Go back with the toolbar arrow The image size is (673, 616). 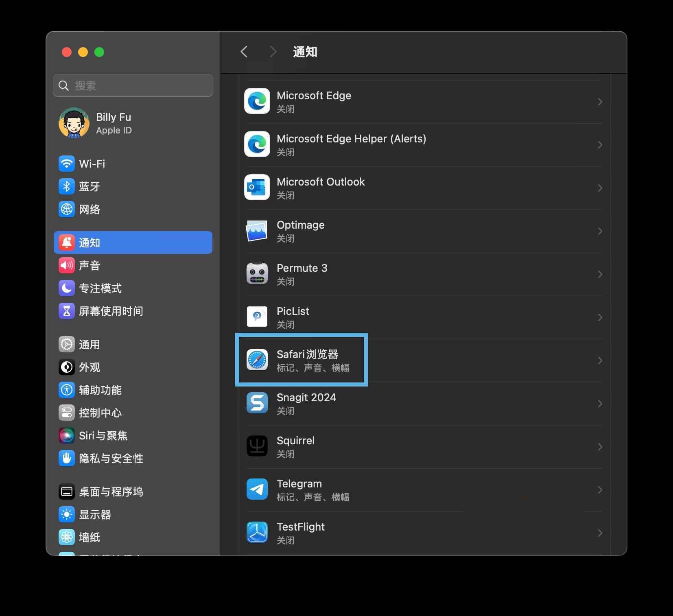coord(244,52)
